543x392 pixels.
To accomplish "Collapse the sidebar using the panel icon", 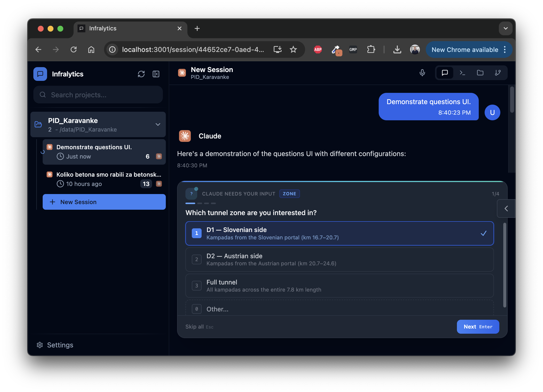I will click(x=156, y=74).
